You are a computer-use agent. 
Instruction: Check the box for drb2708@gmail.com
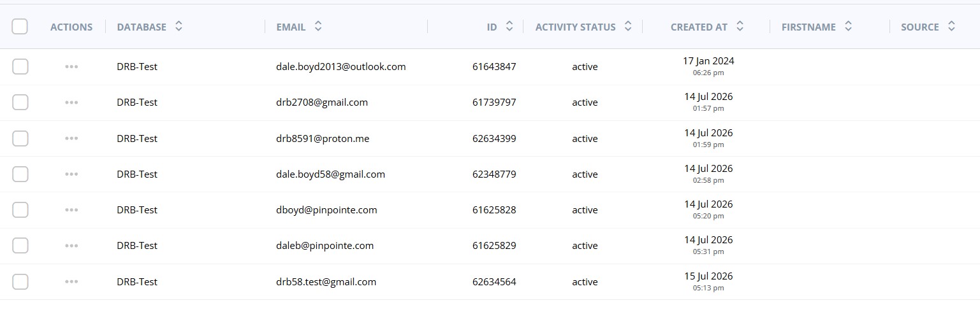click(20, 103)
